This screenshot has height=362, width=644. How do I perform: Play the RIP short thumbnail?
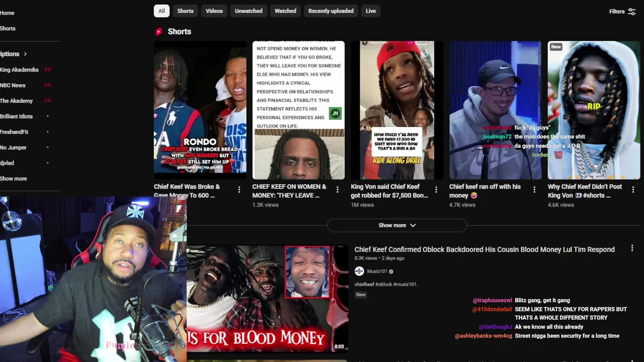[x=594, y=110]
